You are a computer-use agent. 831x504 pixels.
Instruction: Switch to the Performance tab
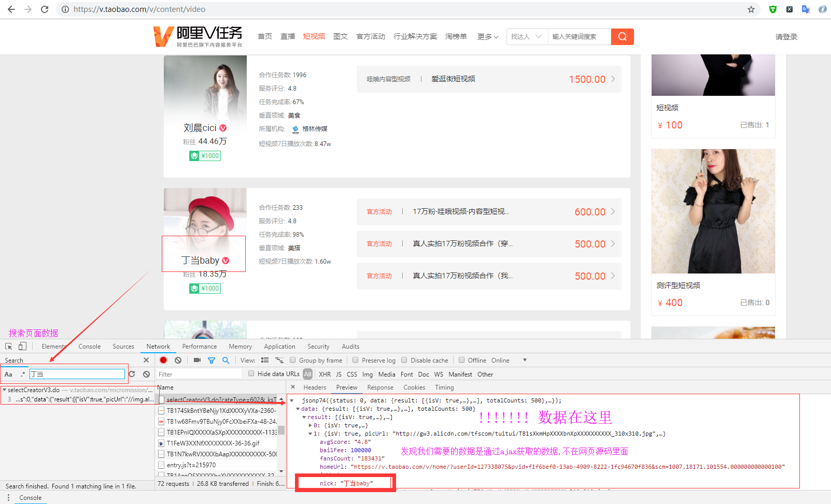(200, 347)
